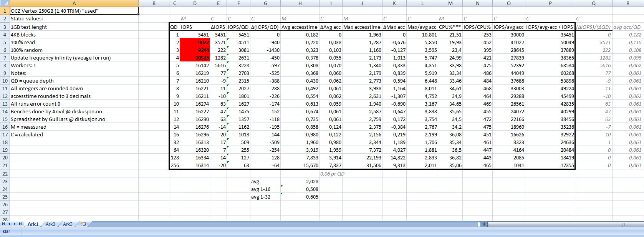Select the 'C = calculated' cell

[74, 134]
